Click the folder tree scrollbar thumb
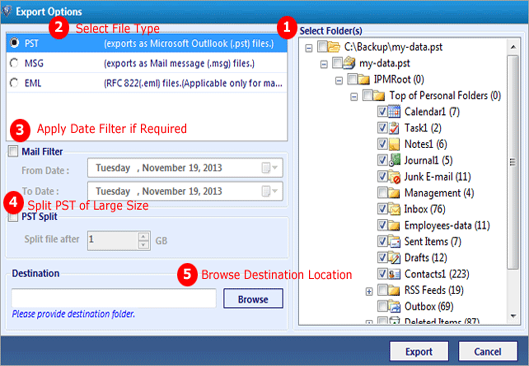The height and width of the screenshot is (366, 529). tap(513, 162)
